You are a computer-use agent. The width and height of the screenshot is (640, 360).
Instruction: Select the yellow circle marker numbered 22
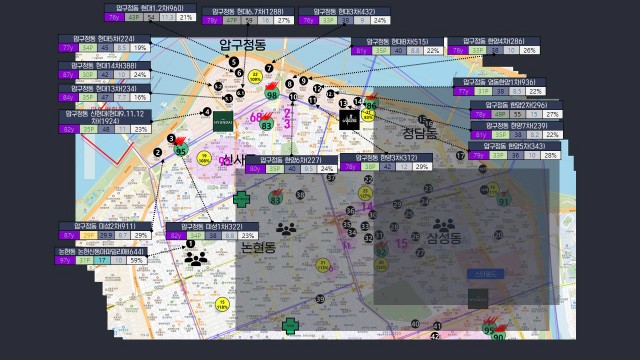point(255,76)
